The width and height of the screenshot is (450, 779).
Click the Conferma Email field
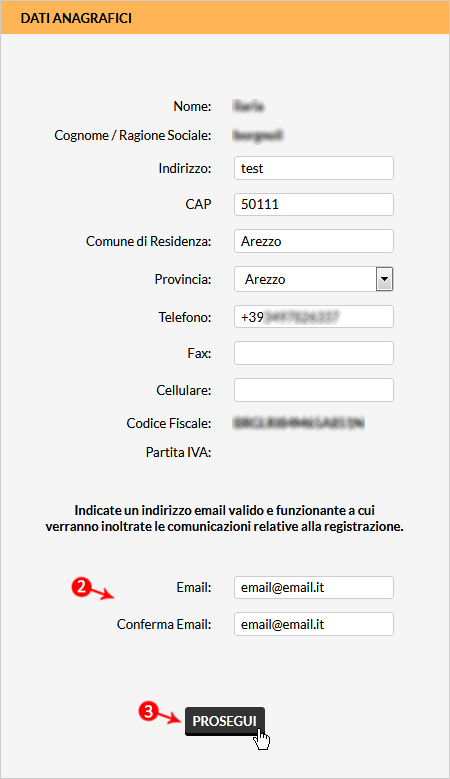[314, 624]
